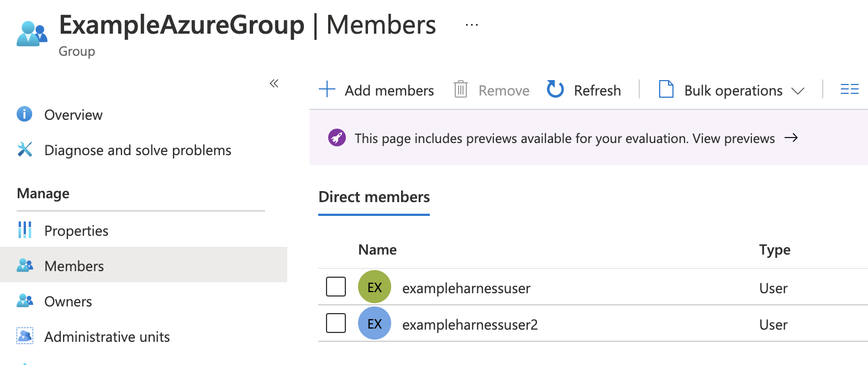This screenshot has width=868, height=365.
Task: Follow the arrow next to View previews
Action: [x=791, y=137]
